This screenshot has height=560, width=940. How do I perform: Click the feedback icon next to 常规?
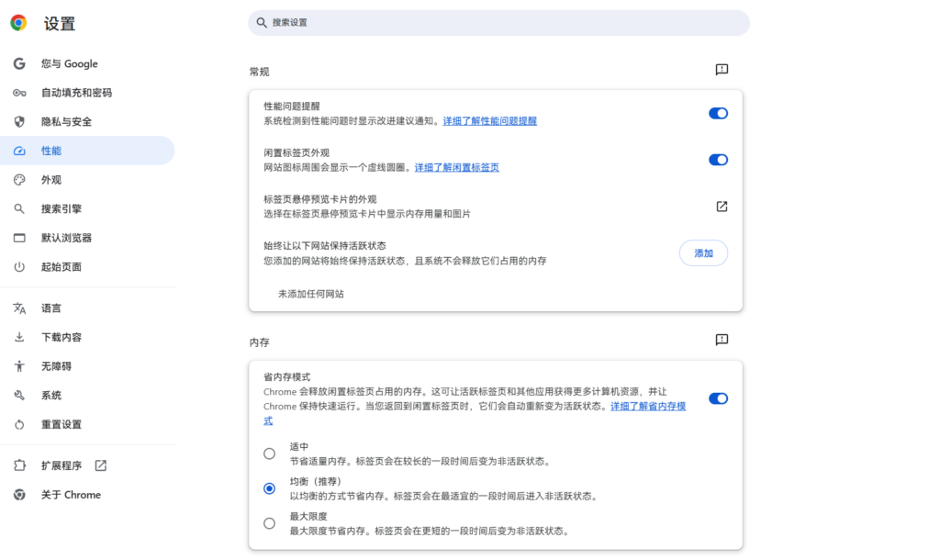pyautogui.click(x=722, y=70)
